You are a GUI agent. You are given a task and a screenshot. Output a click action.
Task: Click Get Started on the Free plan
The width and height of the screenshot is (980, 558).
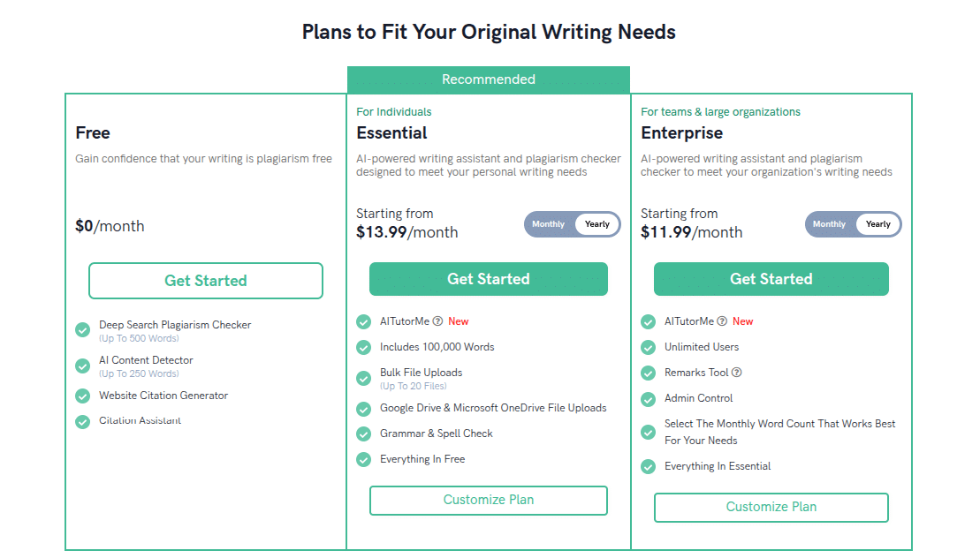205,281
